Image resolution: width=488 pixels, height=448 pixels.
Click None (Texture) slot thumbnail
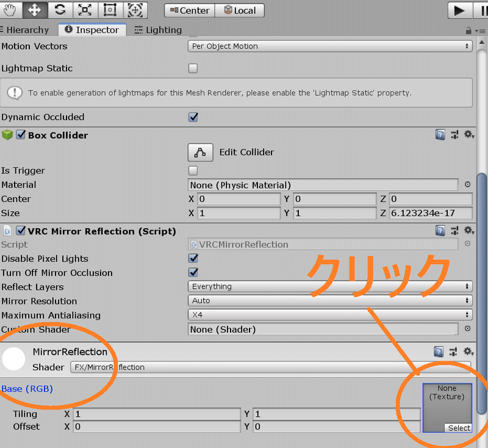447,408
